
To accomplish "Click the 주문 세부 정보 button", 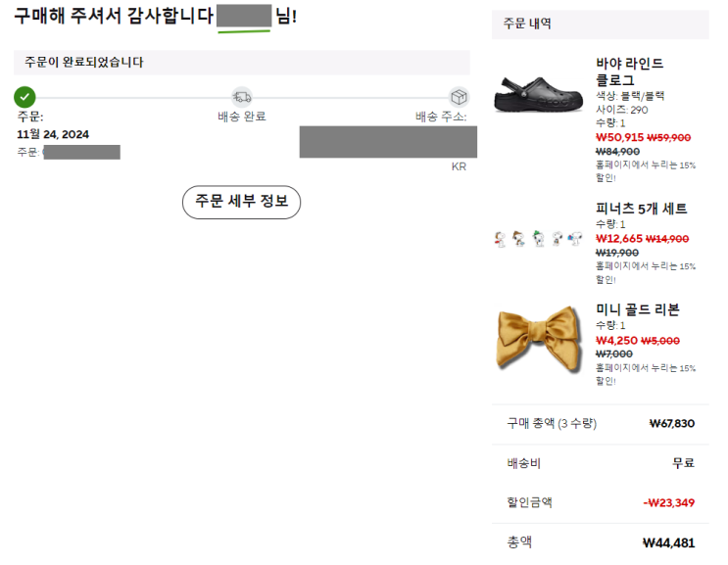I will (x=241, y=202).
